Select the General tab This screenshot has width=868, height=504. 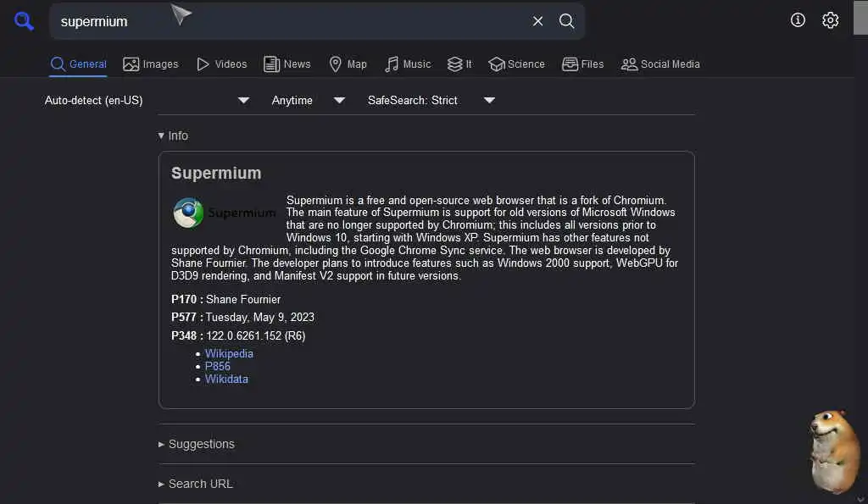pos(79,64)
